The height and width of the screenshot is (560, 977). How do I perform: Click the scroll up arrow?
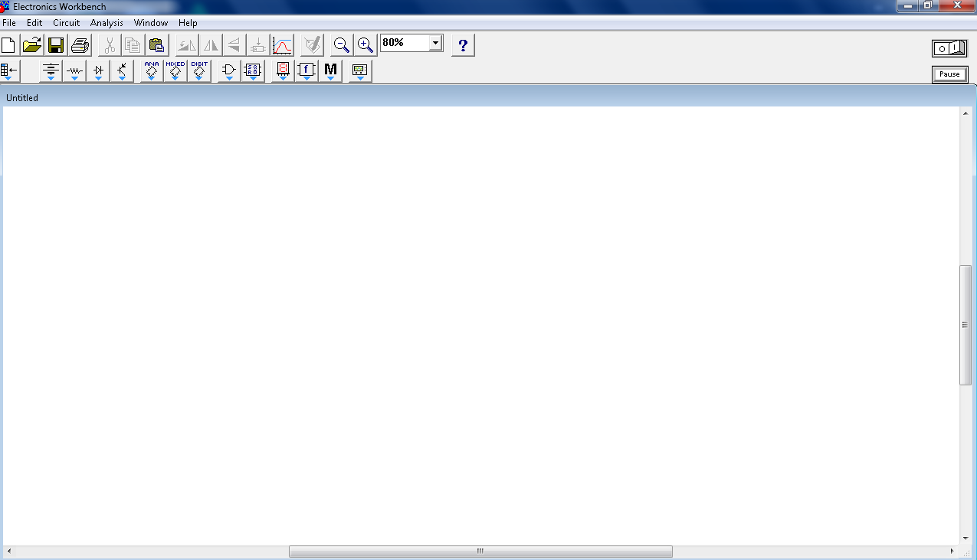click(x=966, y=113)
